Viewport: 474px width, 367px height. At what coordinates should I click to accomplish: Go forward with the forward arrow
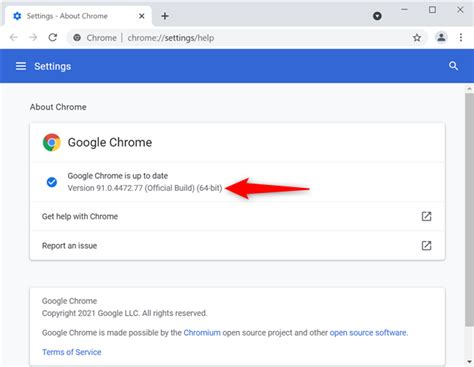pyautogui.click(x=33, y=38)
